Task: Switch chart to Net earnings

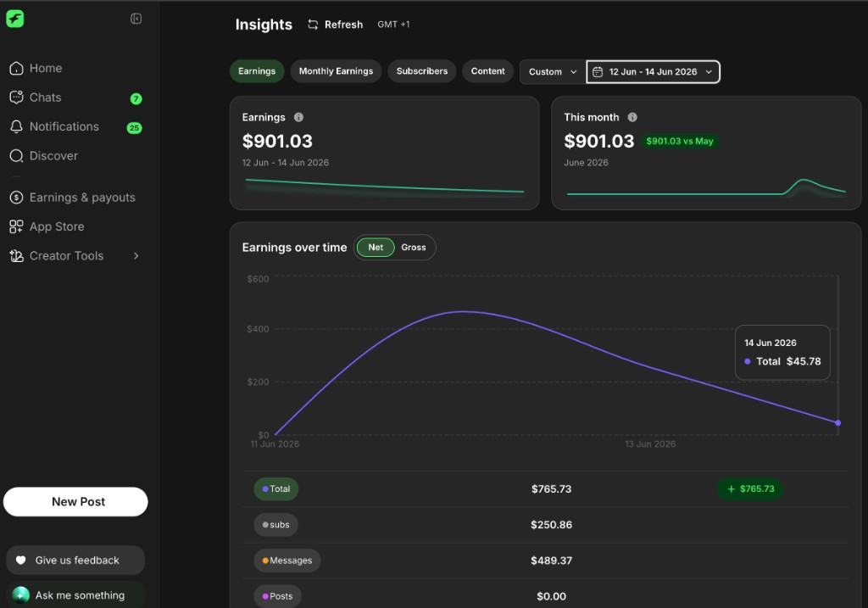Action: pos(376,248)
